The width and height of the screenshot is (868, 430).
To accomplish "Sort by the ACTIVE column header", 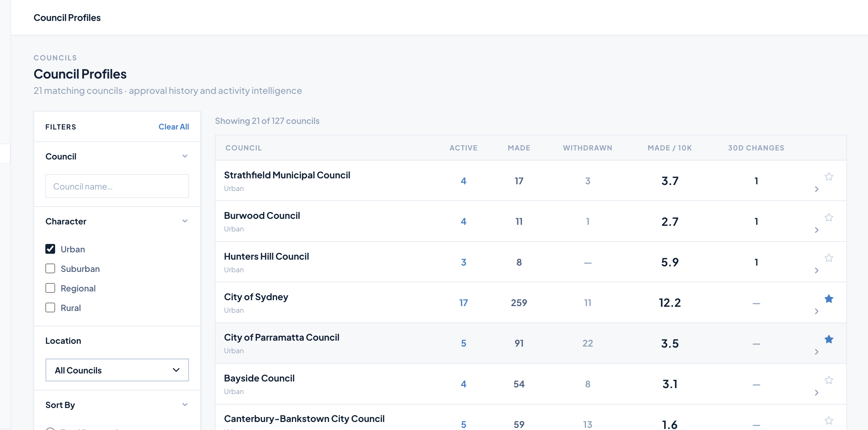I will point(463,148).
